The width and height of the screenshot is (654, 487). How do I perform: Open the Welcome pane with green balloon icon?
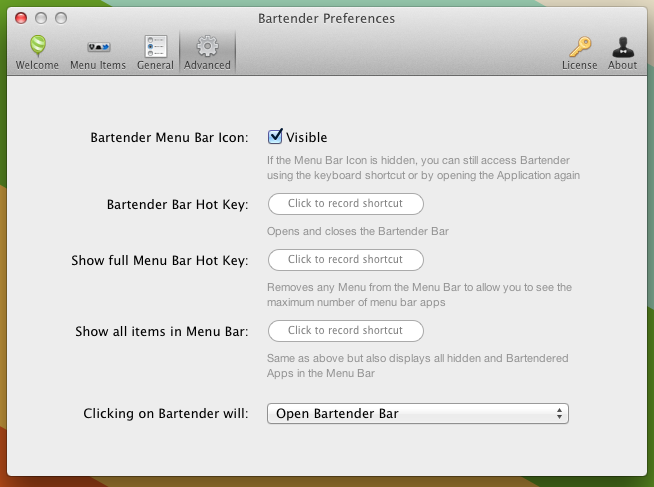click(x=37, y=52)
